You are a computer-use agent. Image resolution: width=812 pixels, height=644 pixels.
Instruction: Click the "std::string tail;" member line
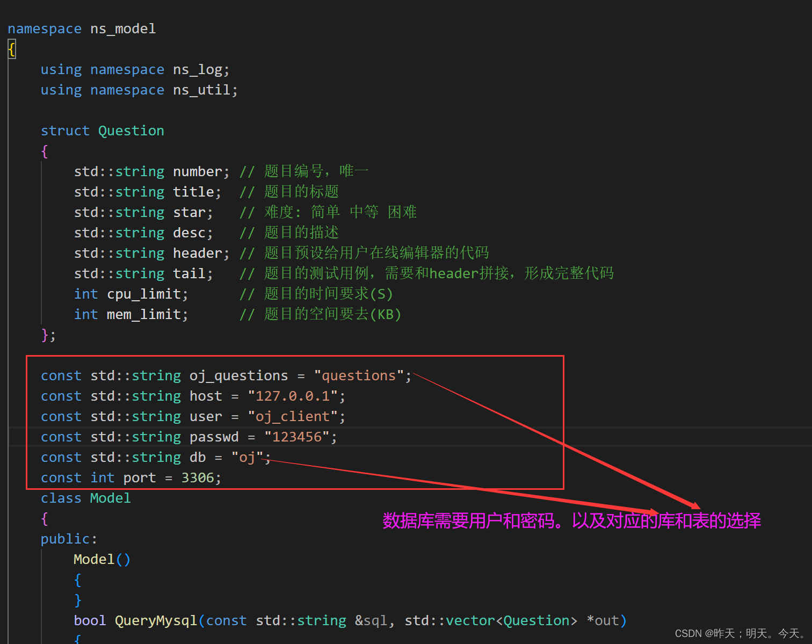143,274
